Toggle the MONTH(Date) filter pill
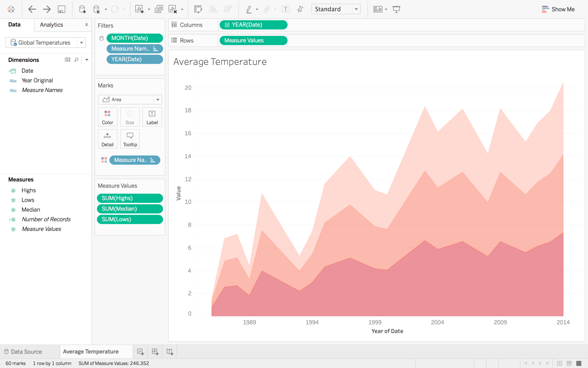Screen dimensions: 588x368 tap(134, 38)
